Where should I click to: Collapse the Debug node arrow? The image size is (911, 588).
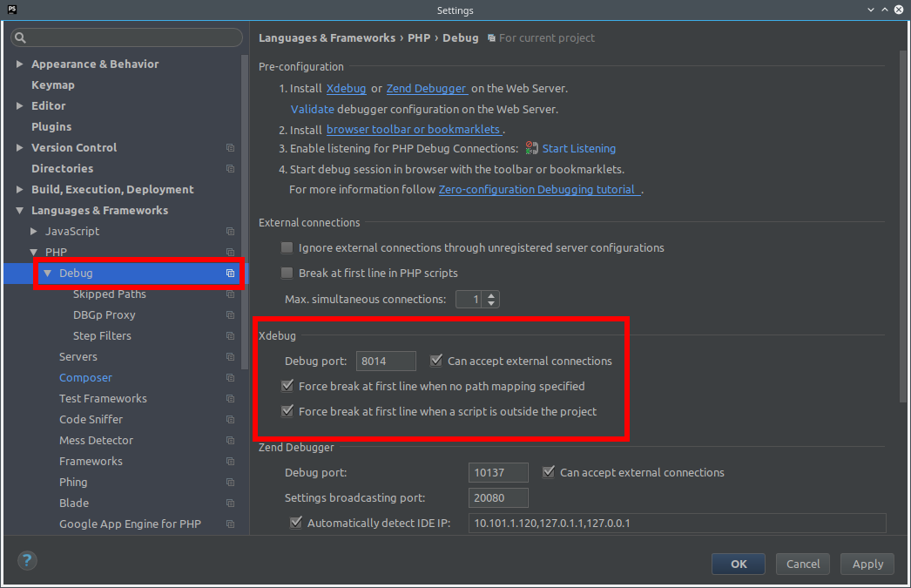[48, 273]
